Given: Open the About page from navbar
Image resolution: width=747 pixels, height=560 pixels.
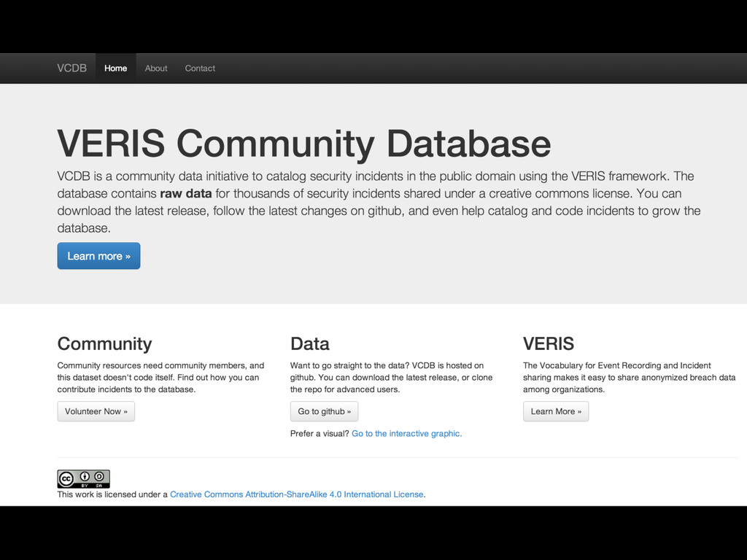Looking at the screenshot, I should 156,68.
